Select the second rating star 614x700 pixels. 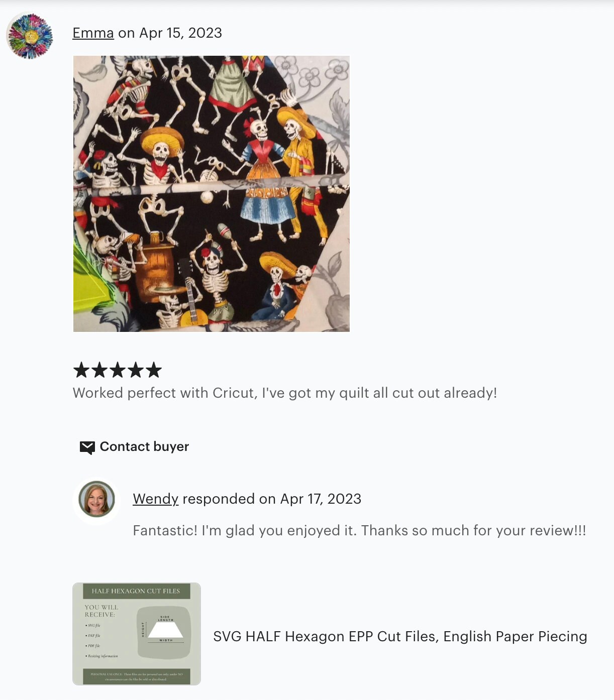(99, 370)
